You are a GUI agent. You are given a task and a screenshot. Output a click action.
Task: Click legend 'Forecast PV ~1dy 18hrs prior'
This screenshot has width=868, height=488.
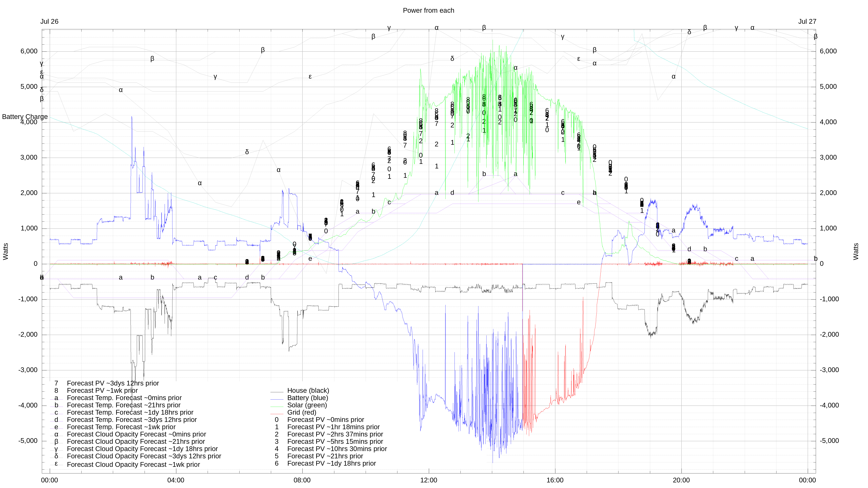332,463
